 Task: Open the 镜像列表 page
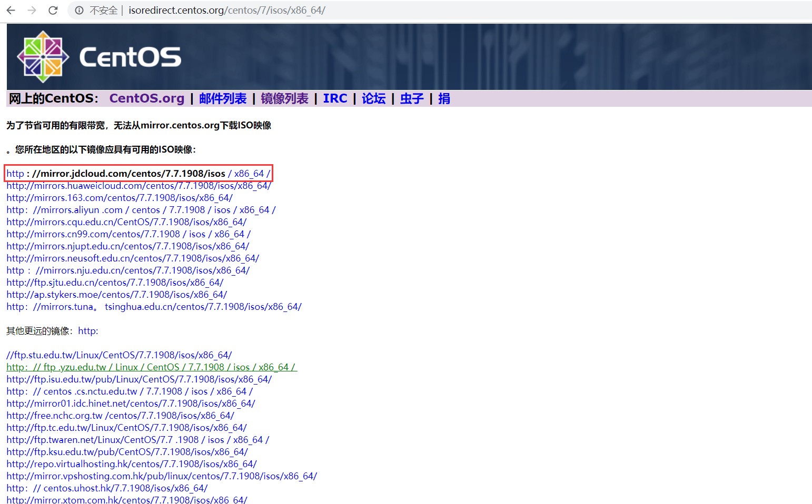click(x=284, y=98)
